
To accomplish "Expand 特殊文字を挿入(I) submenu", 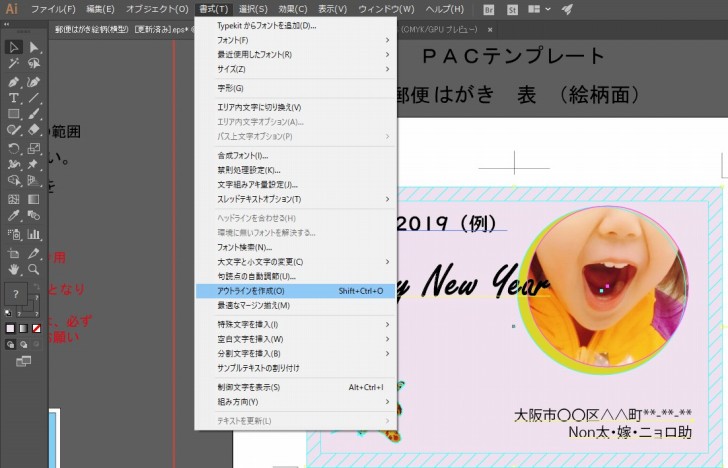I will [296, 325].
